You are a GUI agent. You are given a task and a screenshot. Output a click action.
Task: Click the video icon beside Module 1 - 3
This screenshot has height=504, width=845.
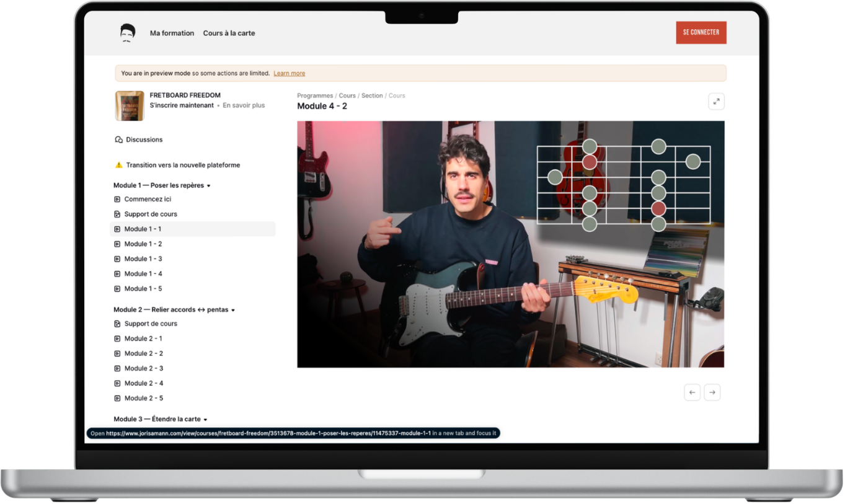click(x=117, y=259)
